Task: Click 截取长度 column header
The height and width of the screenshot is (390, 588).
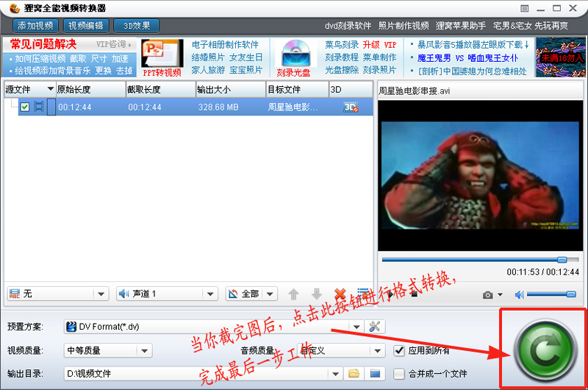Action: pyautogui.click(x=160, y=89)
